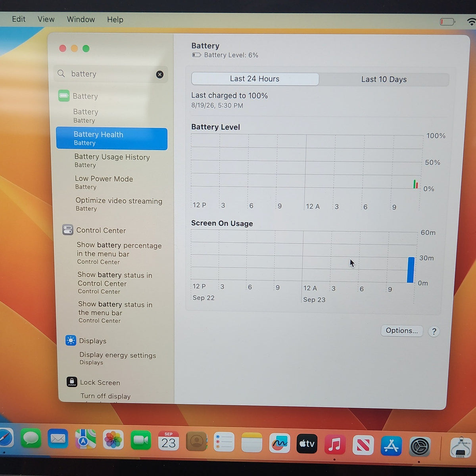Select Turn off display result
Image resolution: width=476 pixels, height=476 pixels.
106,396
